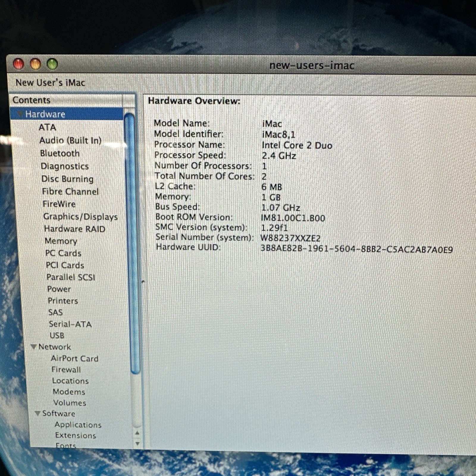Select Extensions under Software

[x=76, y=436]
